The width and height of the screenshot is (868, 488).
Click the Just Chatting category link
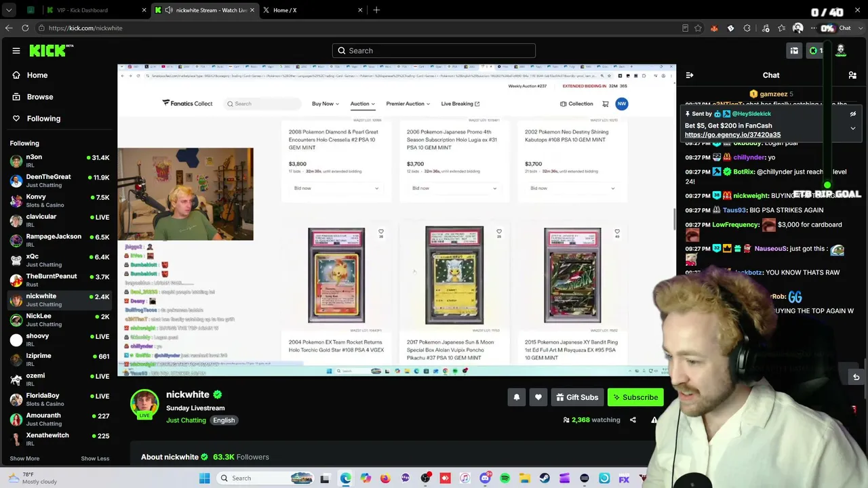[186, 420]
